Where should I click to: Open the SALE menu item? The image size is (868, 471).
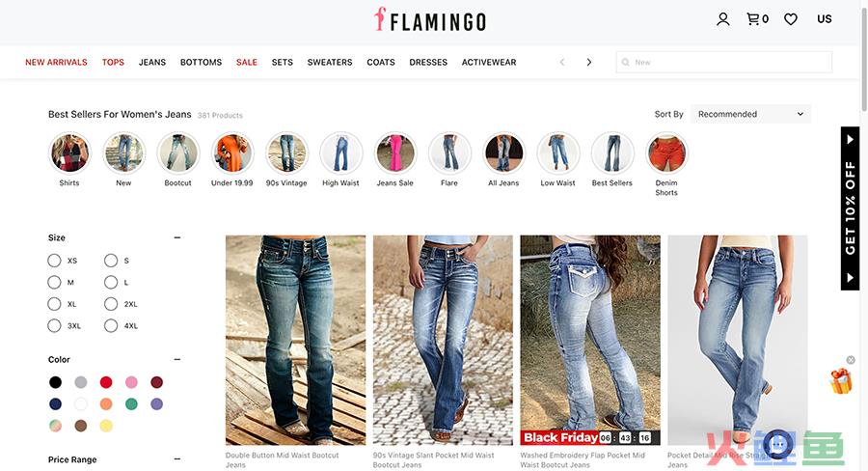[x=246, y=62]
